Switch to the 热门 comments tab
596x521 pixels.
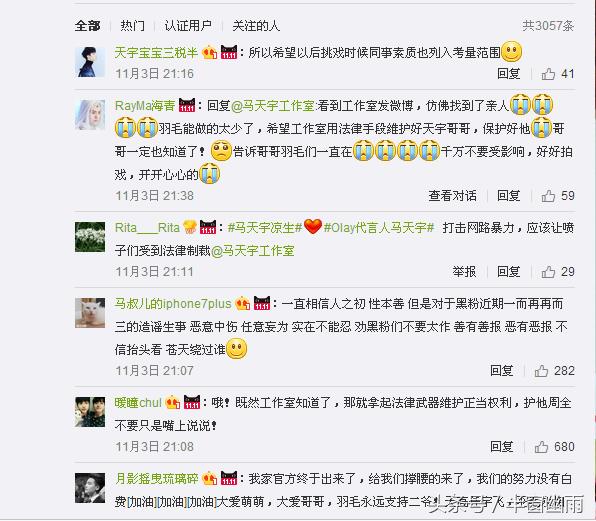pyautogui.click(x=132, y=26)
